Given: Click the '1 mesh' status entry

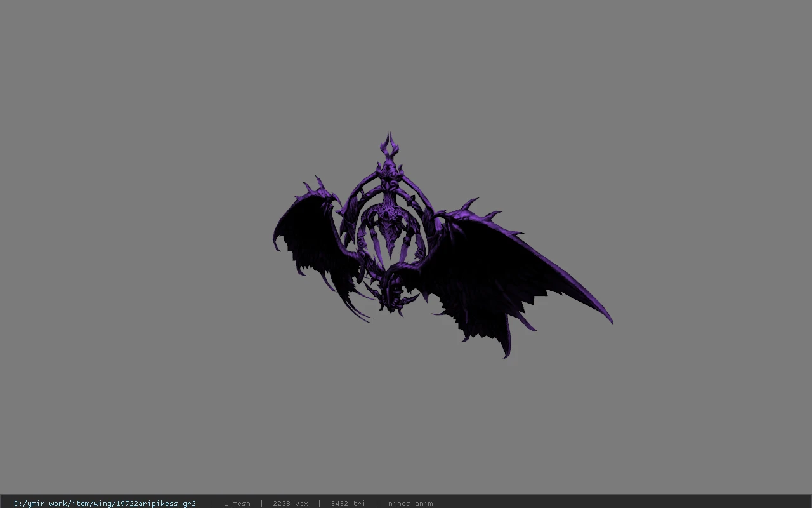Looking at the screenshot, I should pyautogui.click(x=237, y=504).
